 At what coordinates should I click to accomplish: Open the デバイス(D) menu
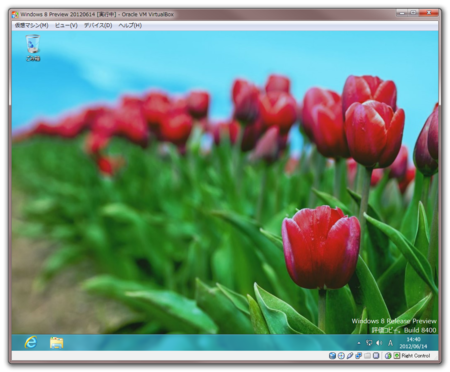[98, 26]
